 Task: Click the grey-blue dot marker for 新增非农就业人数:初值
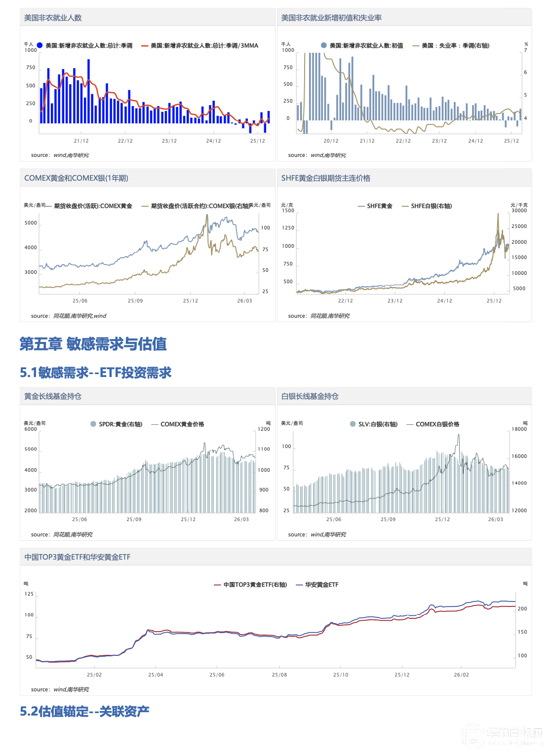click(x=324, y=45)
